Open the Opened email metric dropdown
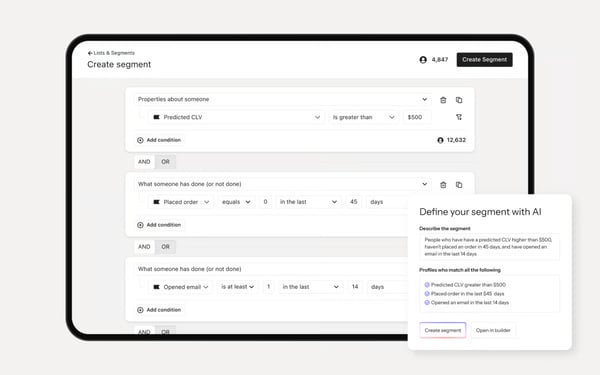The width and height of the screenshot is (600, 375). pos(181,287)
